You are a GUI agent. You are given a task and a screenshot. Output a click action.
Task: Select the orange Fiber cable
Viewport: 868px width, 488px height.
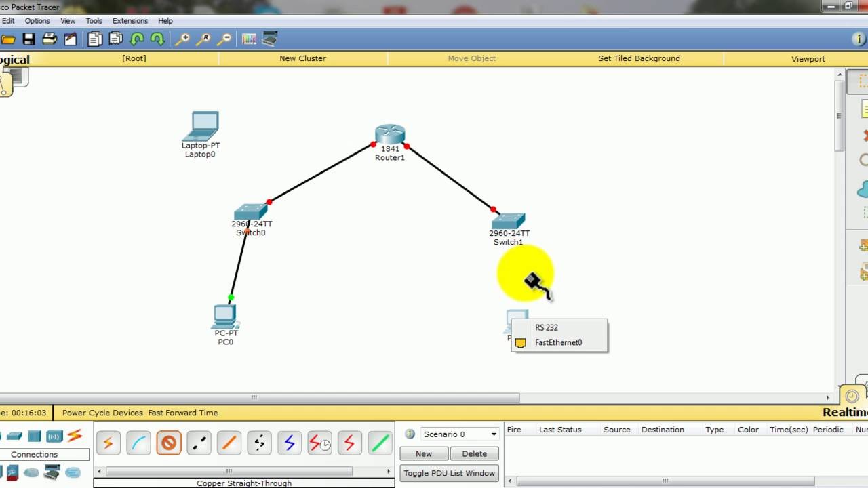click(229, 443)
